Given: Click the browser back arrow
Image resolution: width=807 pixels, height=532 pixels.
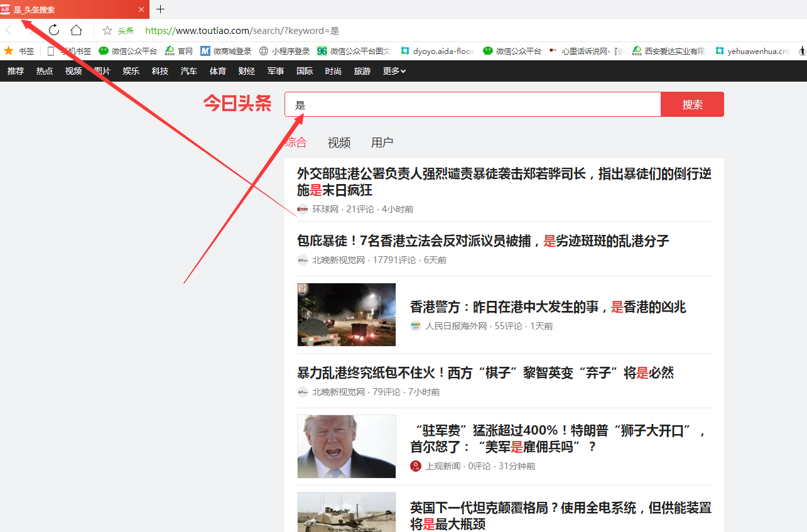Looking at the screenshot, I should [9, 30].
